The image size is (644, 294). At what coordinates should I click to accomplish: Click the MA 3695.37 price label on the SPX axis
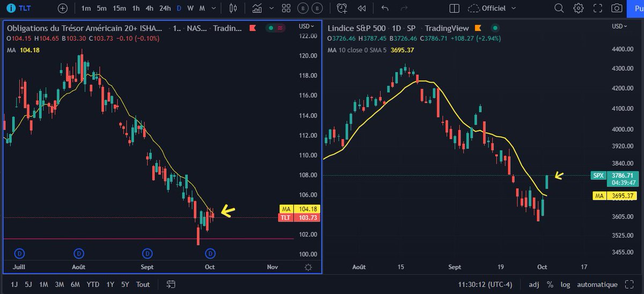click(x=616, y=196)
